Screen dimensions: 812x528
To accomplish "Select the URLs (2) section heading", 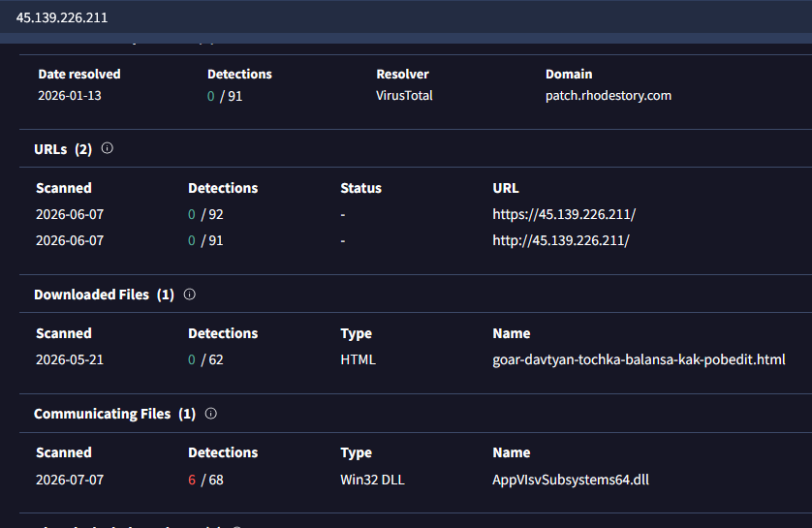I will [x=63, y=149].
